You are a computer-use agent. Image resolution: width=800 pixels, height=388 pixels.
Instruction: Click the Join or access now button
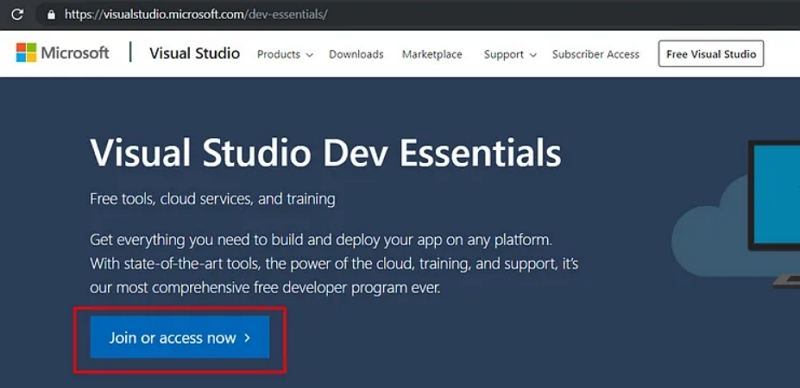pos(180,337)
